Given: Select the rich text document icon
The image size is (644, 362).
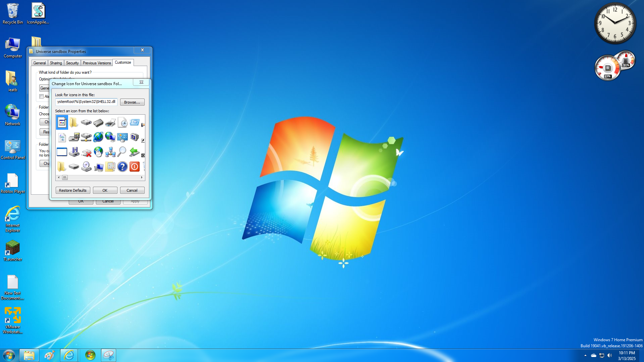Looking at the screenshot, I should [62, 137].
